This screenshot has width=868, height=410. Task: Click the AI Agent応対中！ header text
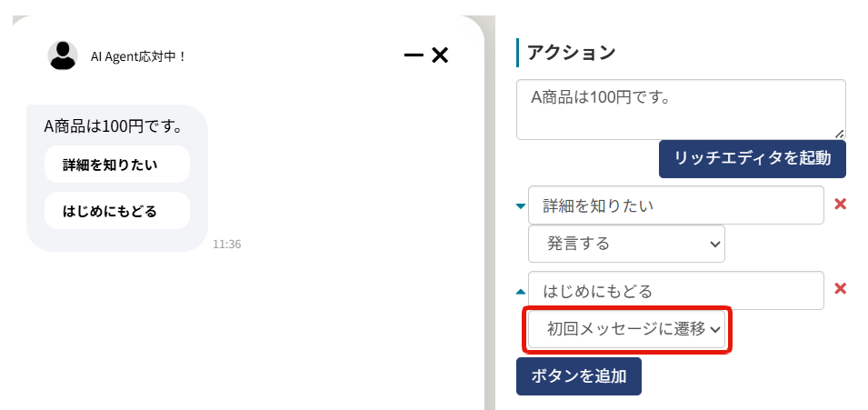[138, 56]
